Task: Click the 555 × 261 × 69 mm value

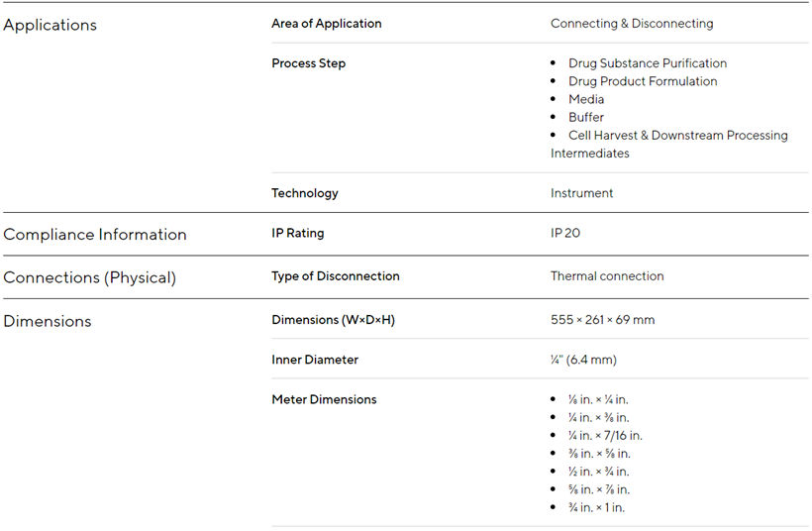Action: click(602, 320)
